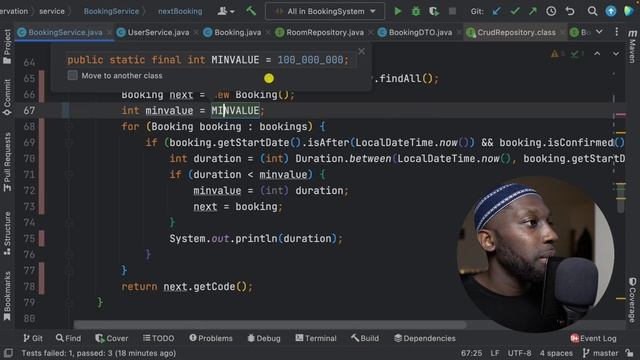This screenshot has height=360, width=640.
Task: Open Git tool window at bottom
Action: tap(33, 338)
